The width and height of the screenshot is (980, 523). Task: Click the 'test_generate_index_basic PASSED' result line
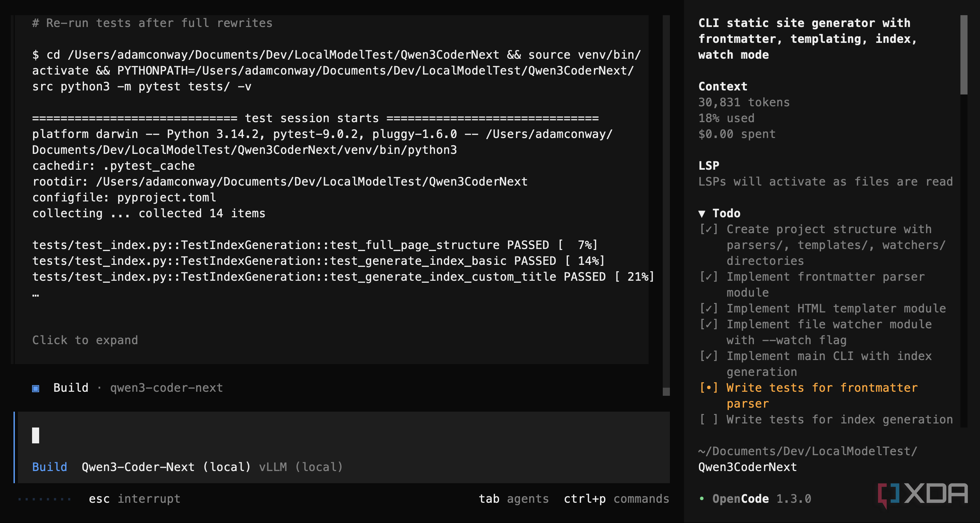pos(319,261)
